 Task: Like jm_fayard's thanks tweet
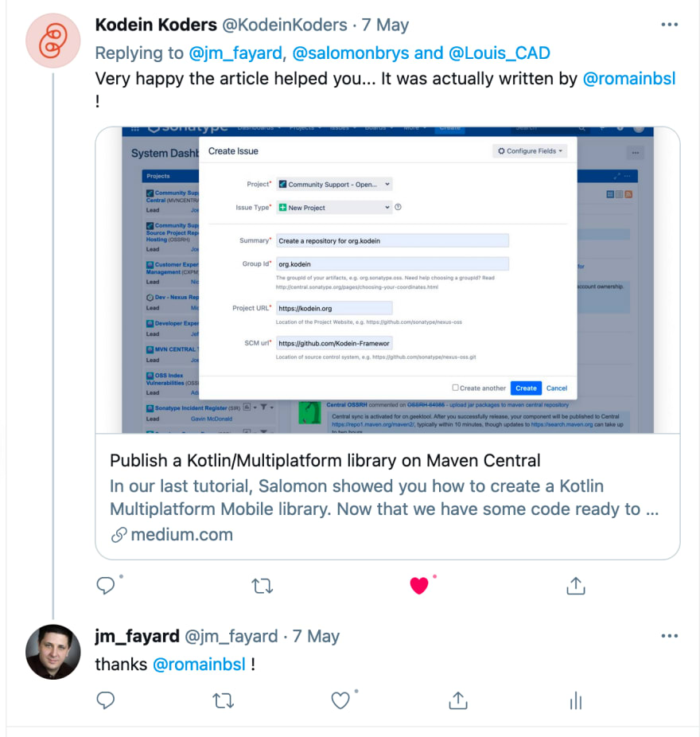(340, 700)
